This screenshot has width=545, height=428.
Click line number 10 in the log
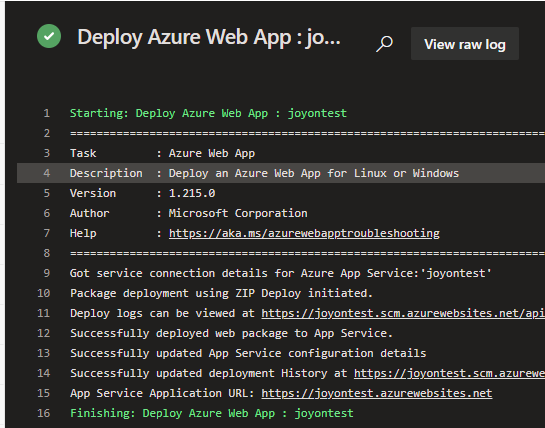click(x=44, y=293)
